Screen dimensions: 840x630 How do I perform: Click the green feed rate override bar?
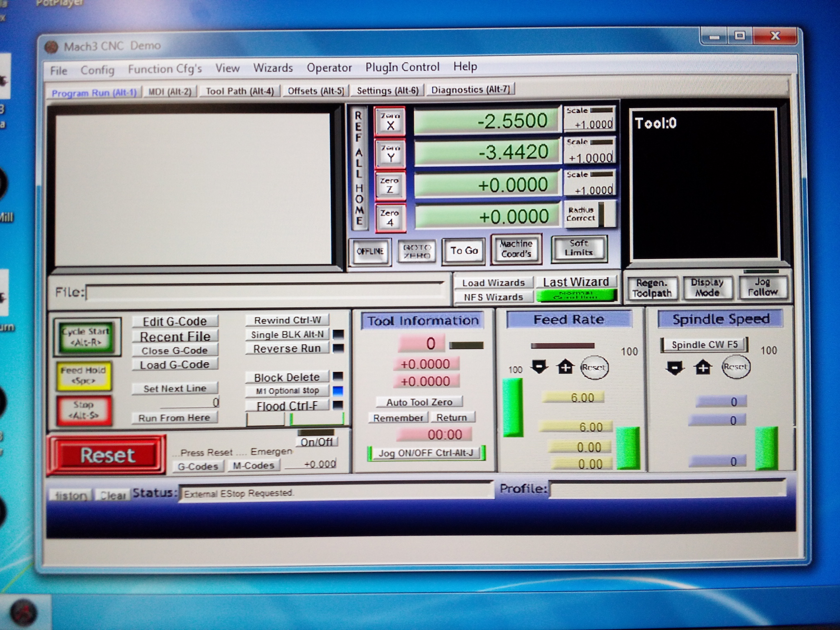point(513,407)
